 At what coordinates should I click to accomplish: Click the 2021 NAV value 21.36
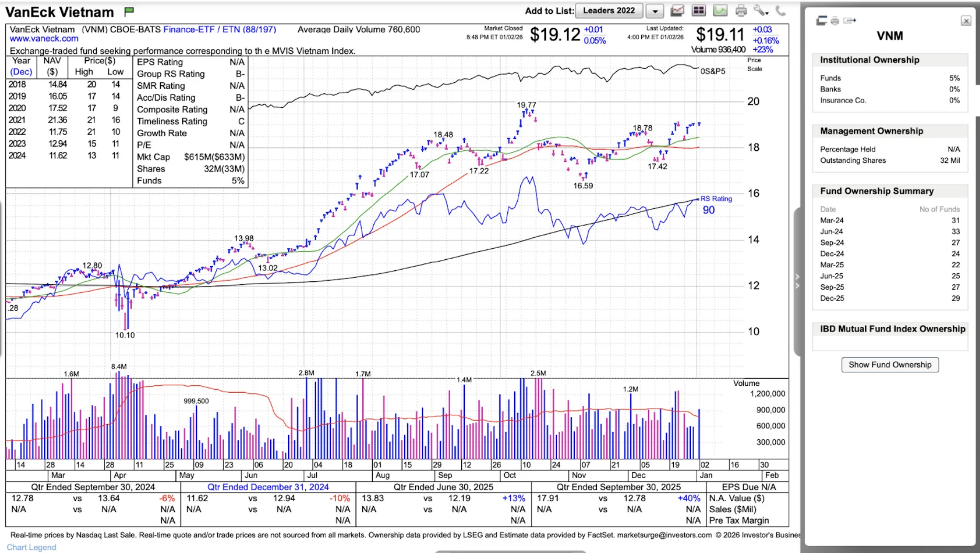[x=58, y=120]
